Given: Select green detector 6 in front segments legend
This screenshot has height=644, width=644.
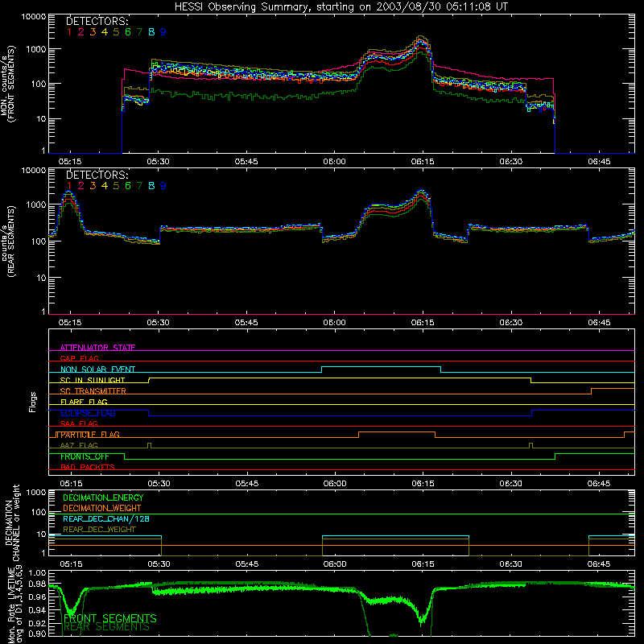Looking at the screenshot, I should (128, 32).
